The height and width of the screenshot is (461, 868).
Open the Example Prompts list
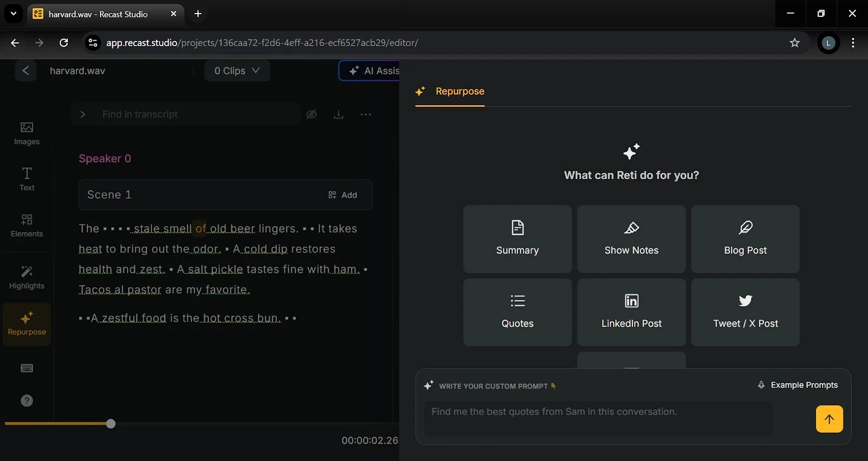click(x=797, y=385)
